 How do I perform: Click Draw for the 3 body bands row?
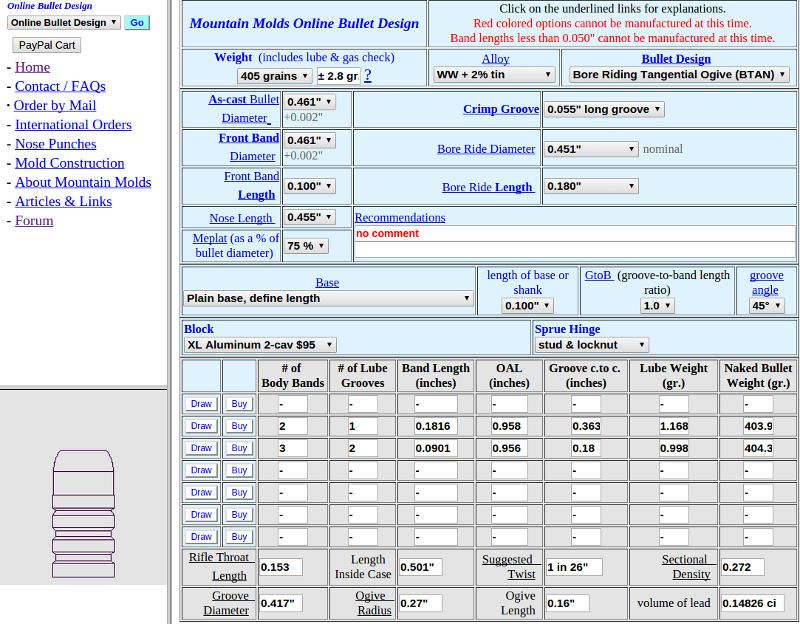click(x=201, y=448)
